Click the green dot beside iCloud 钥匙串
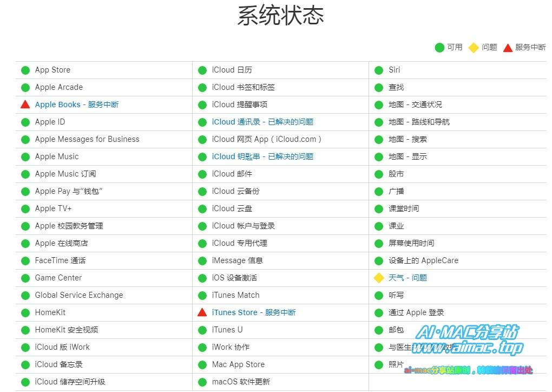 click(x=202, y=156)
